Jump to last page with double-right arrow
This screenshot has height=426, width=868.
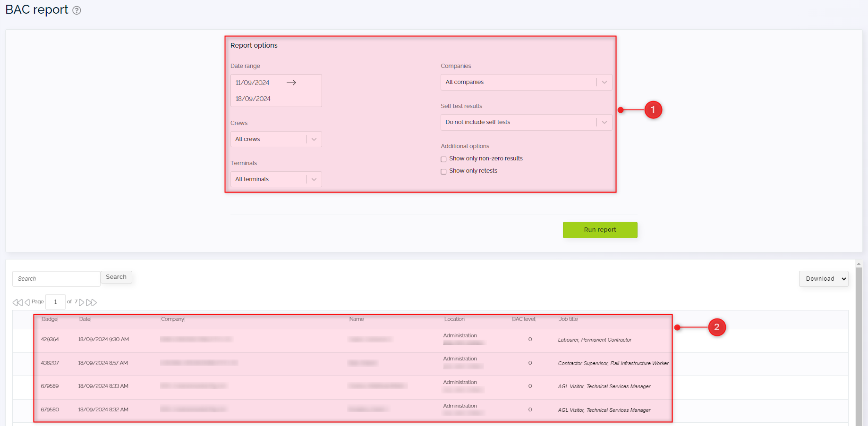coord(92,302)
